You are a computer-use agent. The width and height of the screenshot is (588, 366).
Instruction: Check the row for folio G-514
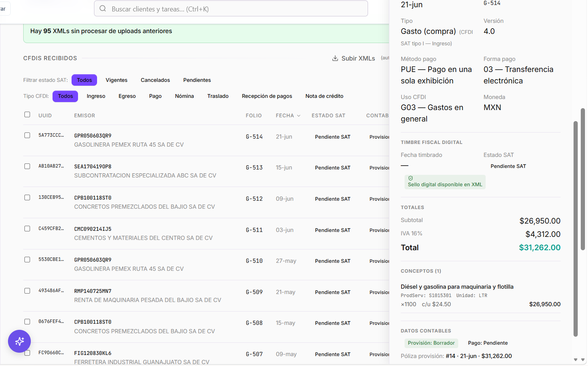click(27, 136)
